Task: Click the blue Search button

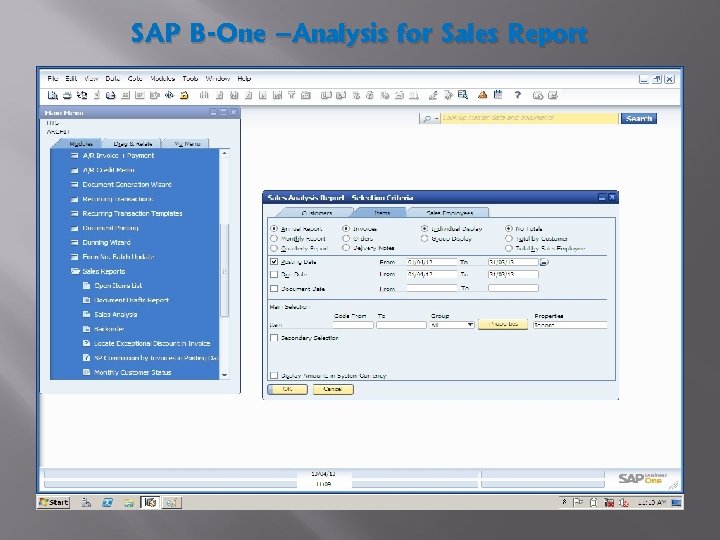Action: 639,118
